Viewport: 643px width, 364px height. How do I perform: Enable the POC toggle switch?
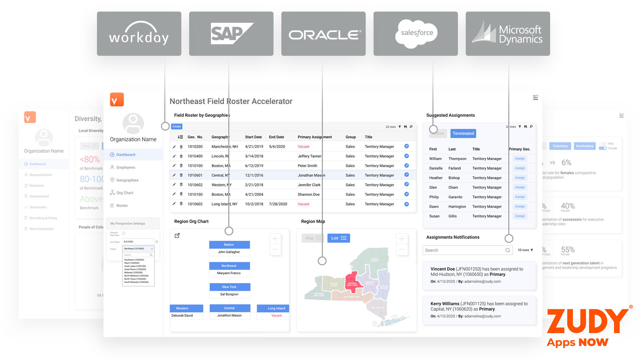tap(603, 144)
